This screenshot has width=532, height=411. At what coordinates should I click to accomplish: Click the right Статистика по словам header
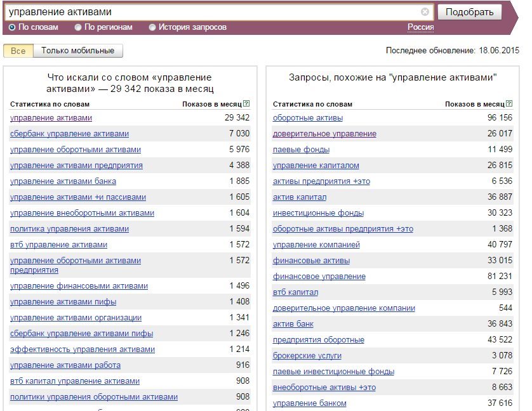(x=312, y=104)
